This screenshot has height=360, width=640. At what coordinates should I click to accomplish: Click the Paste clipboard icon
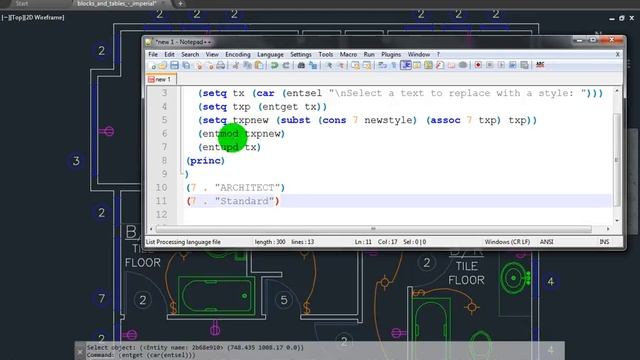pos(259,65)
